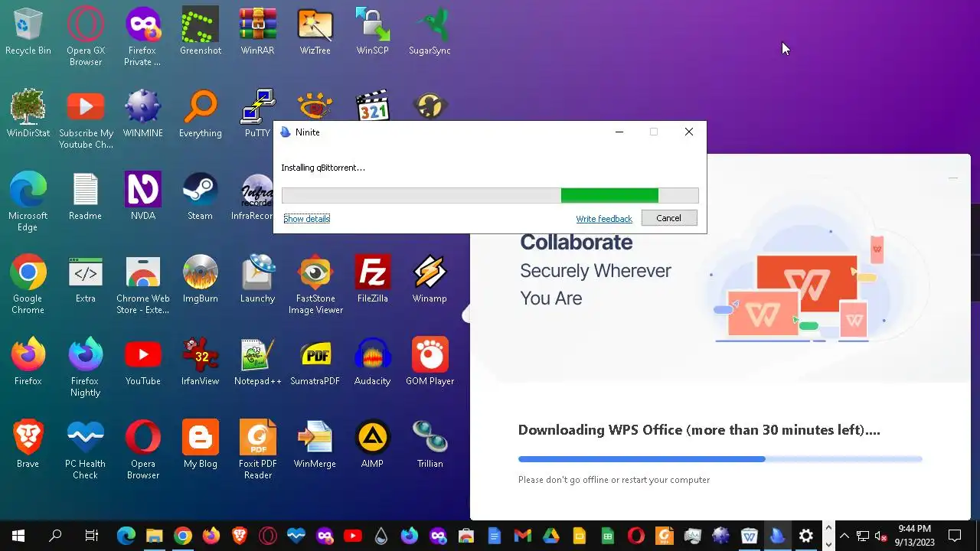Select the Notepad++ desktop icon

click(x=258, y=363)
